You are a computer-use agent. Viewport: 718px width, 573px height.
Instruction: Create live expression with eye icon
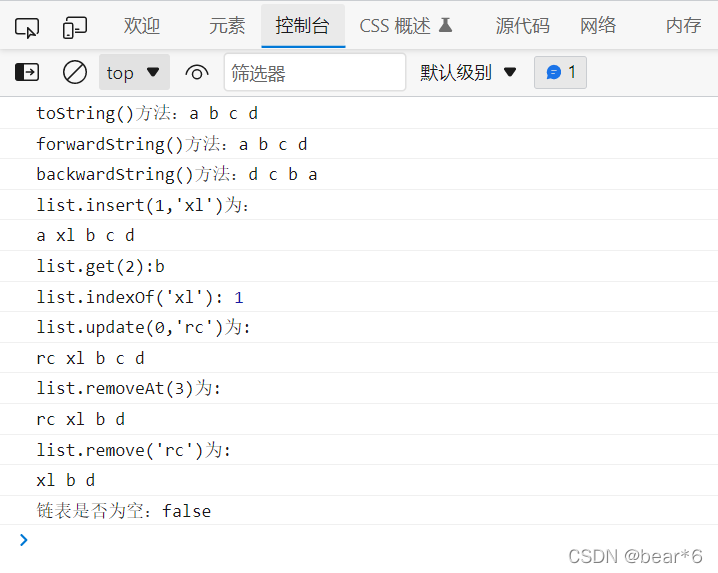197,72
